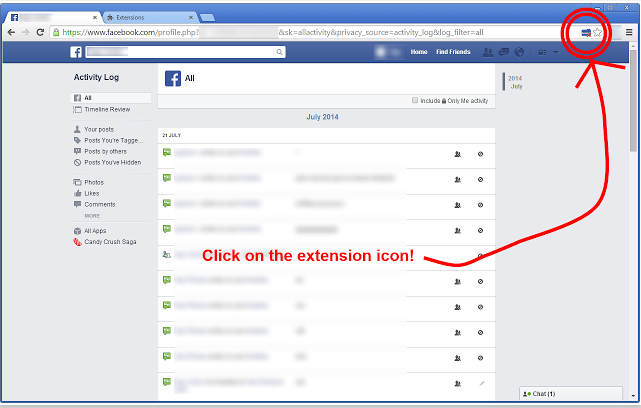Toggle the Include Only Me activity checkbox
Image resolution: width=641 pixels, height=408 pixels.
tap(415, 101)
